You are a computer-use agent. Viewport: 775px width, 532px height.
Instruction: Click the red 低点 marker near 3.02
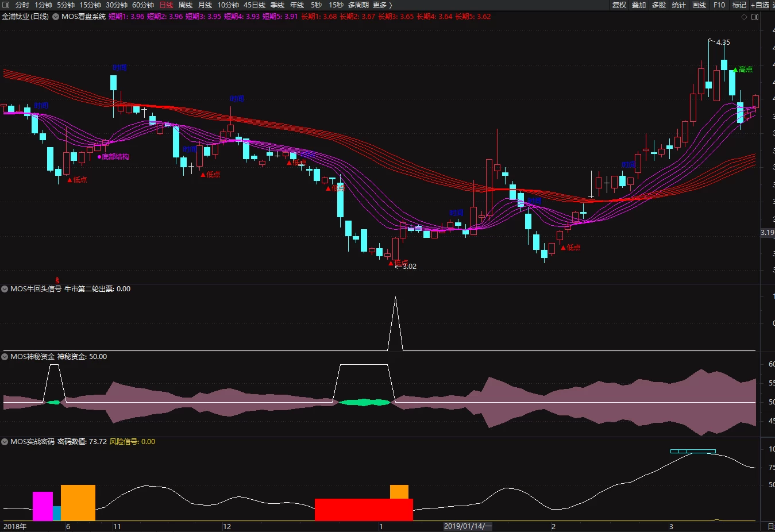[398, 263]
